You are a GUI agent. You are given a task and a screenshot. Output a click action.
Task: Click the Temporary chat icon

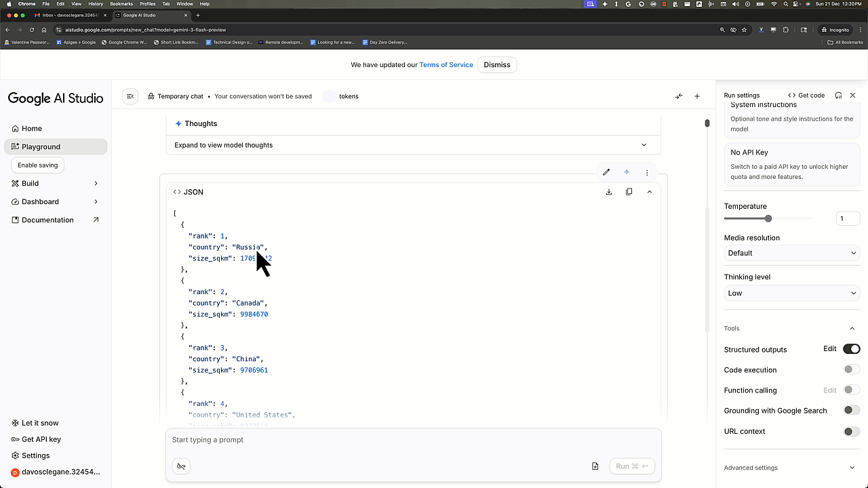pos(151,96)
